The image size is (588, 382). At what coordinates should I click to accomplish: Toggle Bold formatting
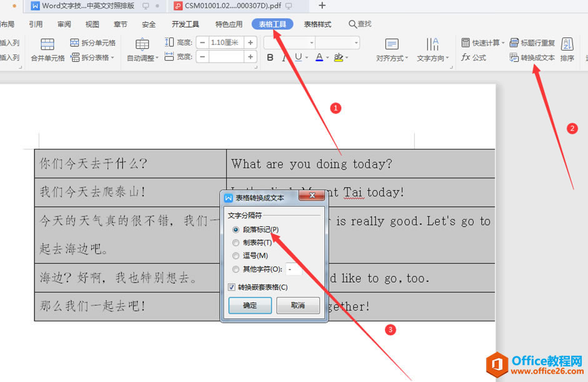click(x=270, y=58)
